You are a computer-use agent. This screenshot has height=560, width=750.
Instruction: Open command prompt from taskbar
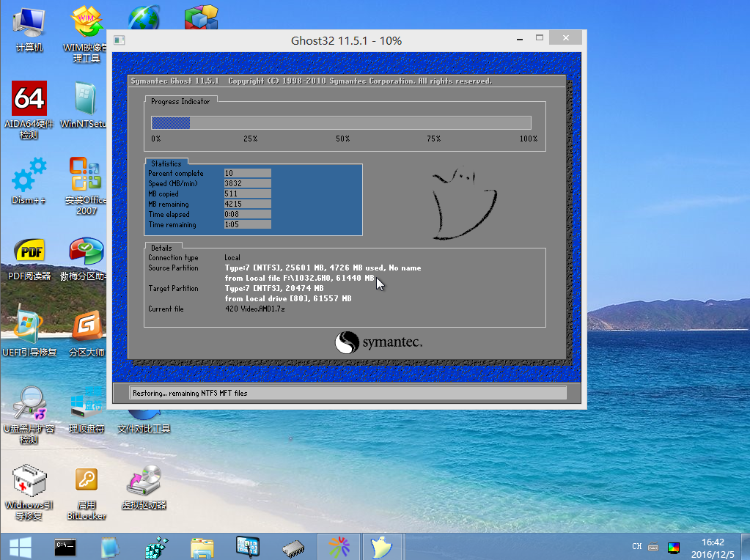click(x=65, y=547)
